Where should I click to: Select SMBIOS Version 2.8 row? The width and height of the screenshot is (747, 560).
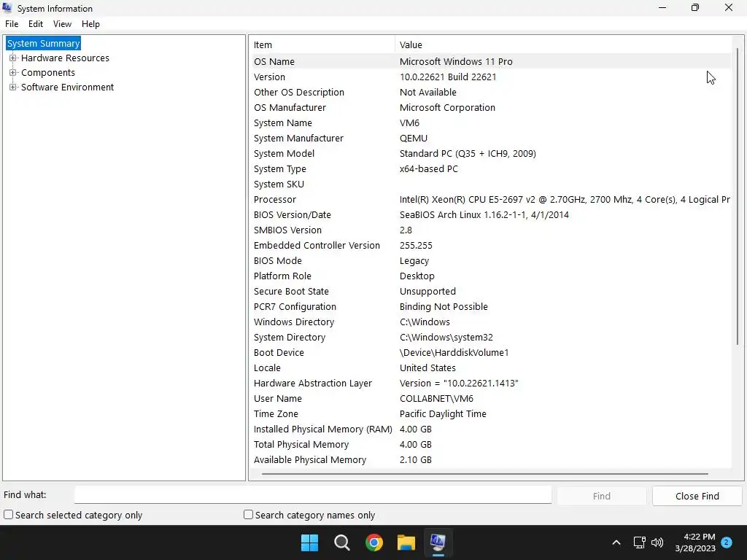(x=491, y=230)
